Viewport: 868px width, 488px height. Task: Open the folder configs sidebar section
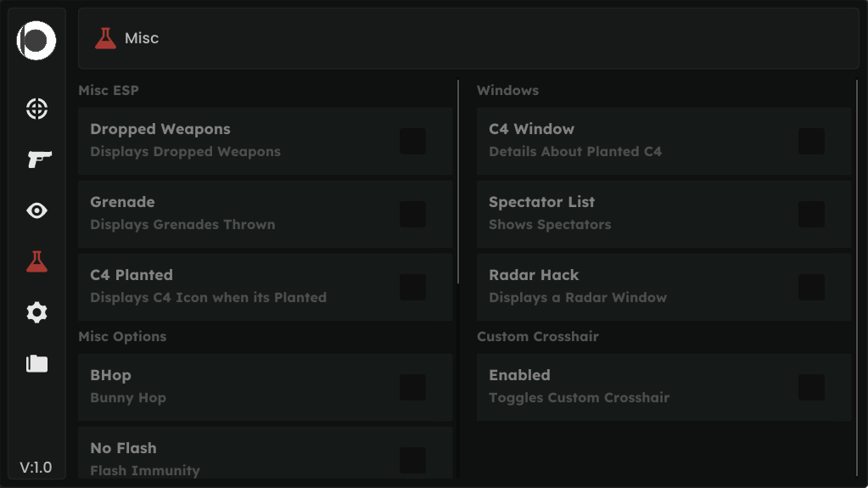[x=36, y=363]
